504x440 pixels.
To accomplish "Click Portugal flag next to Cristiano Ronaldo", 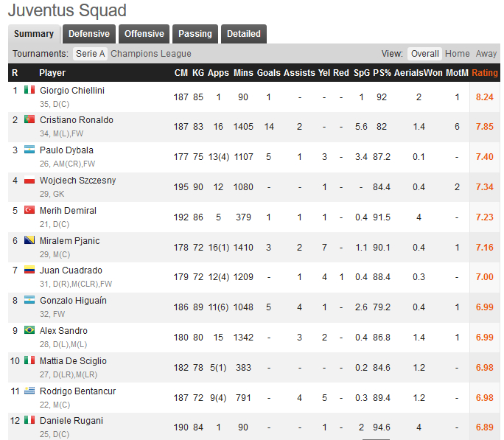I will 29,120.
